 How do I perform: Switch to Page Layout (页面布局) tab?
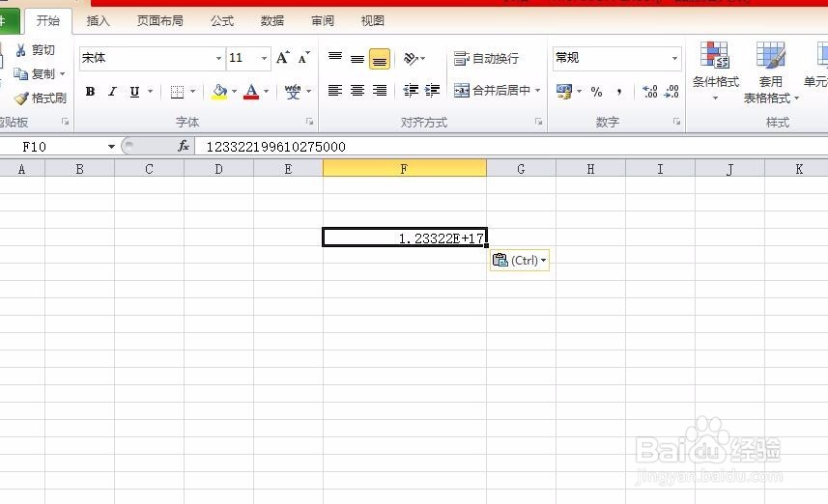[160, 21]
